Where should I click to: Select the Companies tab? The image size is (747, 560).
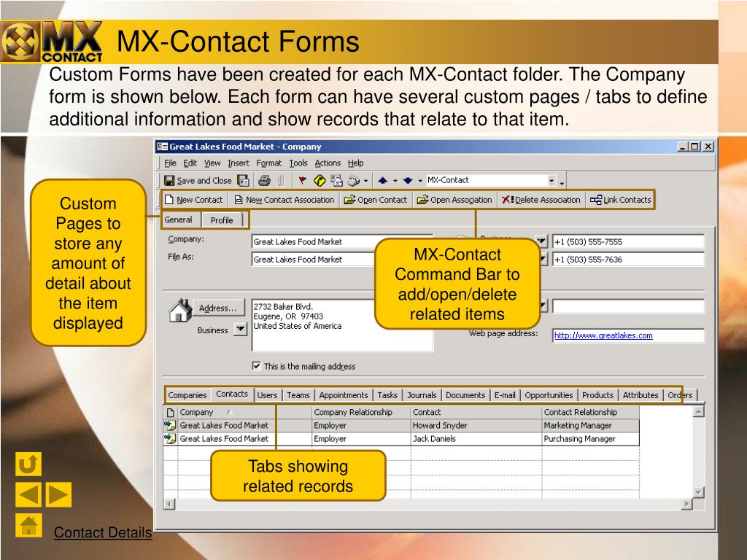click(x=187, y=394)
